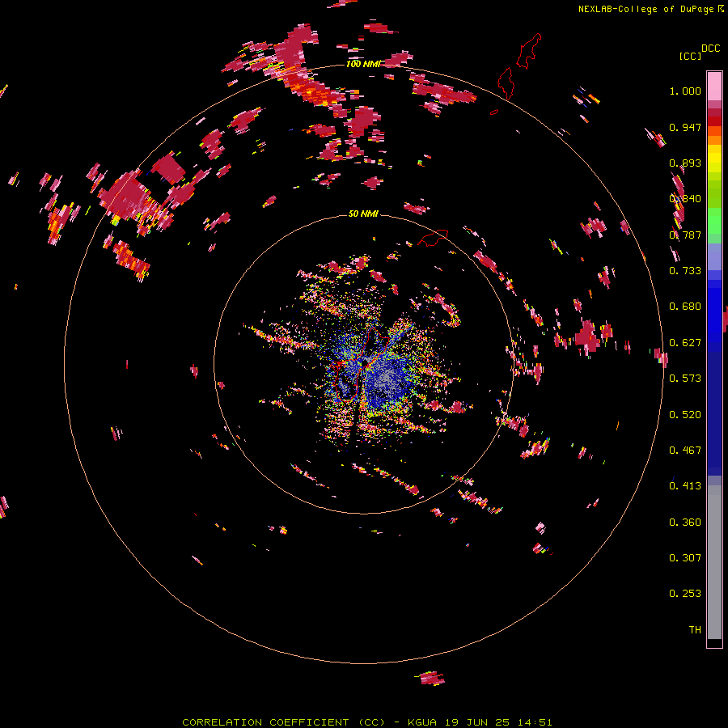Click the gray lower color bar segment
Screen dimensions: 728x728
pos(714,562)
